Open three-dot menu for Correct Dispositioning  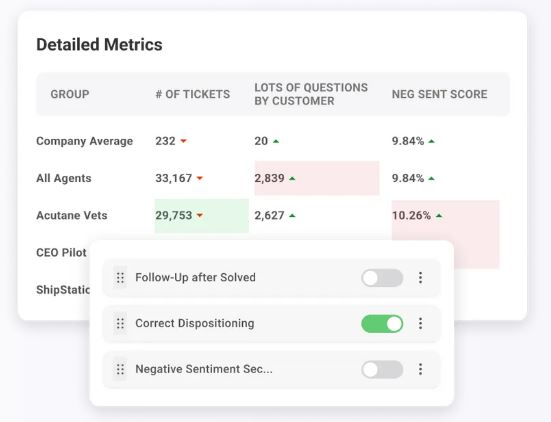coord(420,323)
